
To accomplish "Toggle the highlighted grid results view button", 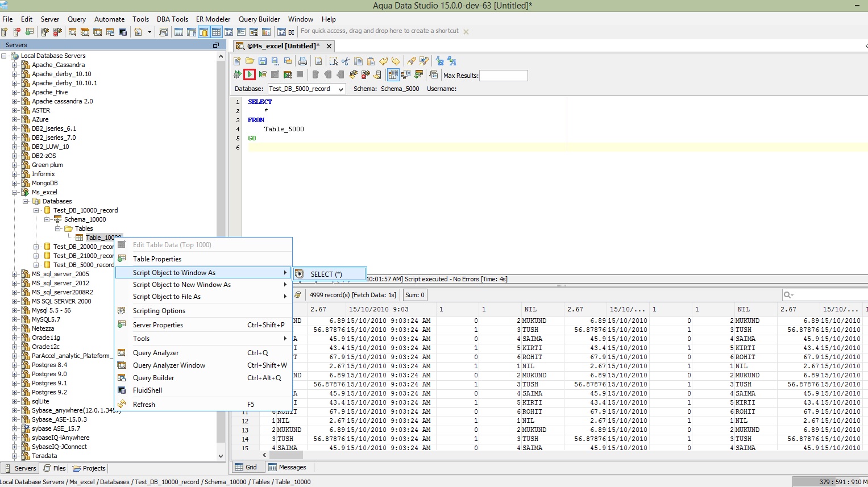I will [x=393, y=74].
